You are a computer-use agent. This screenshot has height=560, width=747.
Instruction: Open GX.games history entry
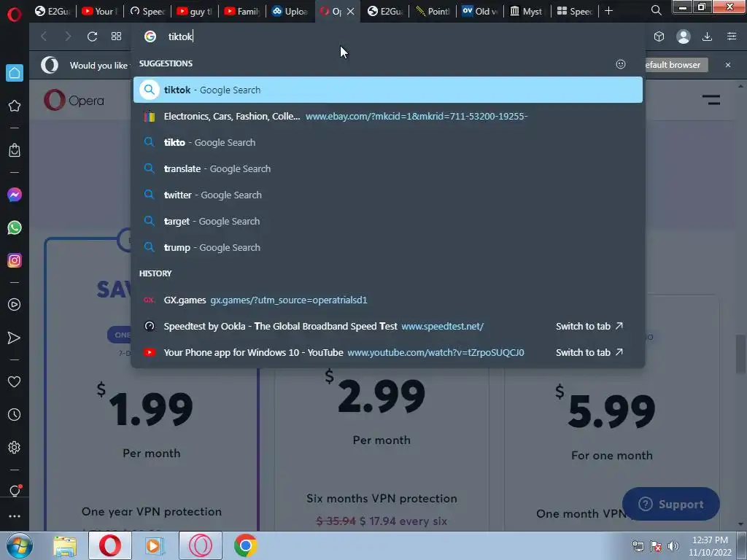point(388,300)
